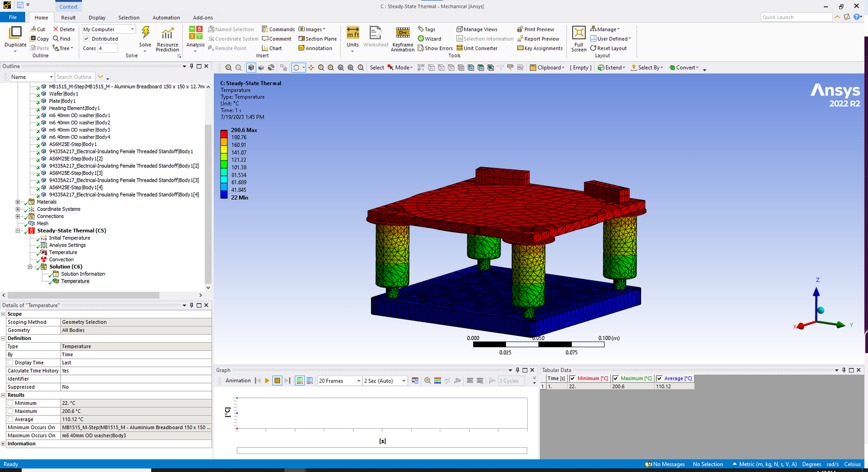Switch to the Display tab
Image resolution: width=868 pixels, height=472 pixels.
tap(97, 18)
